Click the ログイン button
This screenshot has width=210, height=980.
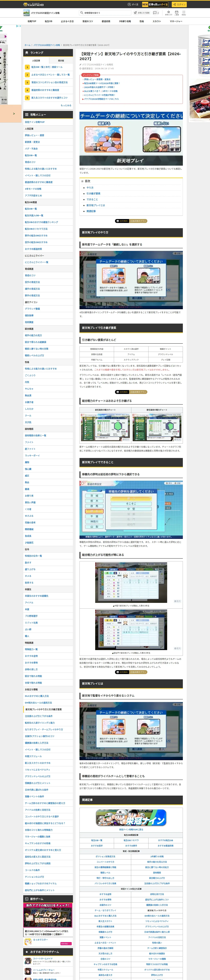click(x=179, y=5)
